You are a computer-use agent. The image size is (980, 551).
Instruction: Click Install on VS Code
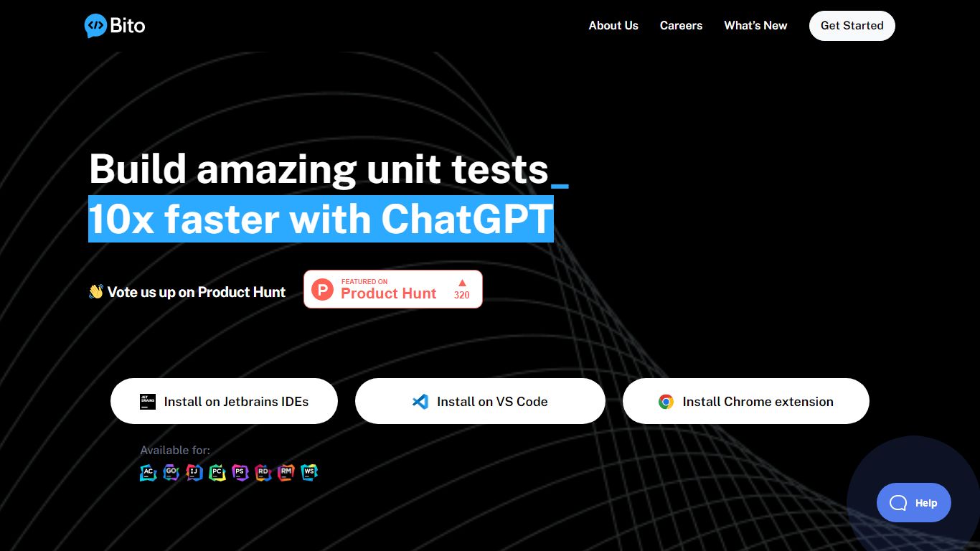click(x=480, y=401)
